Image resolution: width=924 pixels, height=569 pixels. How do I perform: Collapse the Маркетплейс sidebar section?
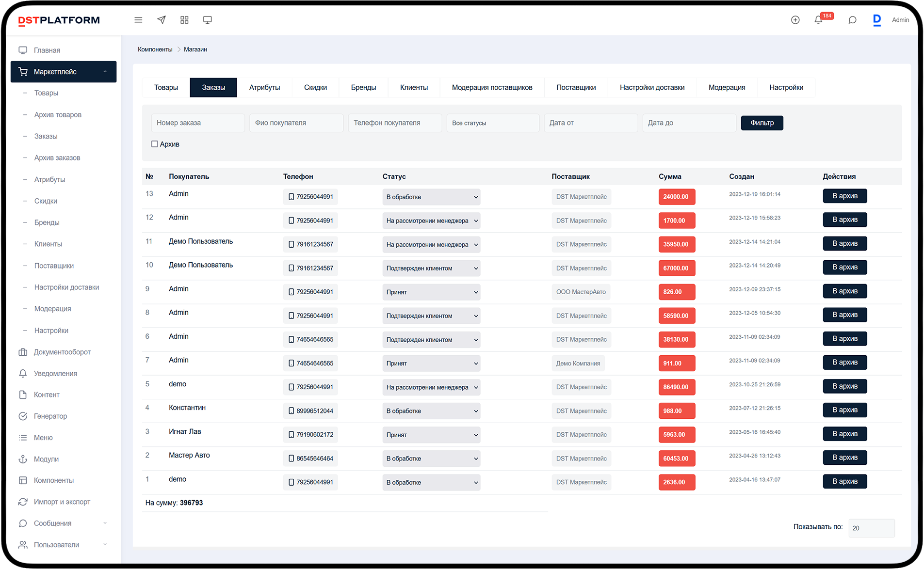pyautogui.click(x=64, y=72)
